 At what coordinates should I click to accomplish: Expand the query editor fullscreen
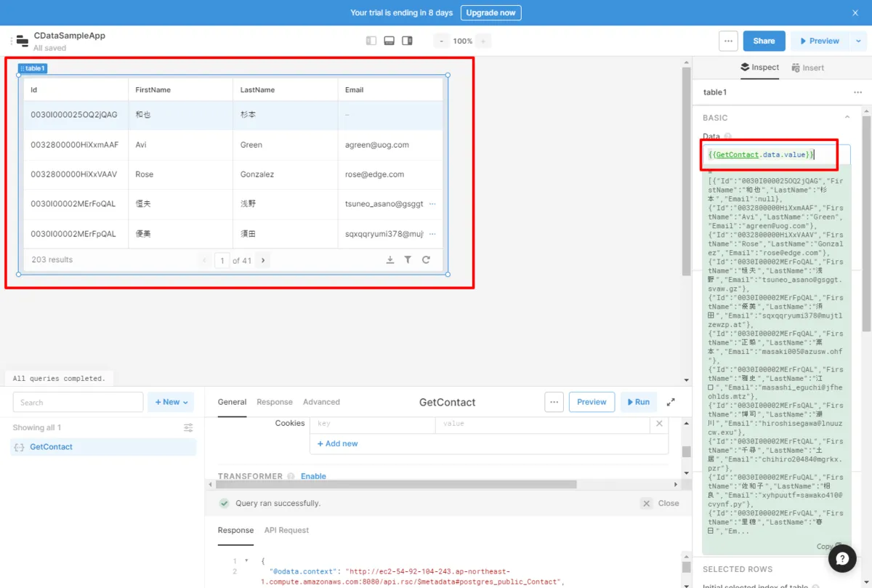[671, 402]
